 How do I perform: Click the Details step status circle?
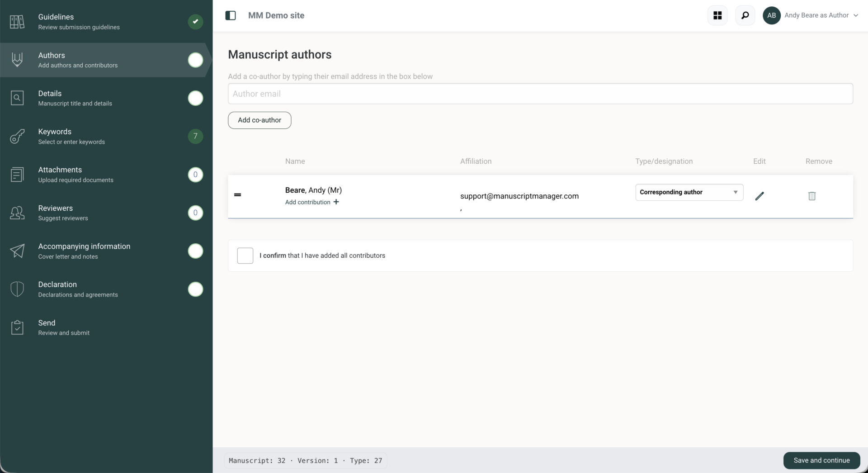(x=195, y=98)
